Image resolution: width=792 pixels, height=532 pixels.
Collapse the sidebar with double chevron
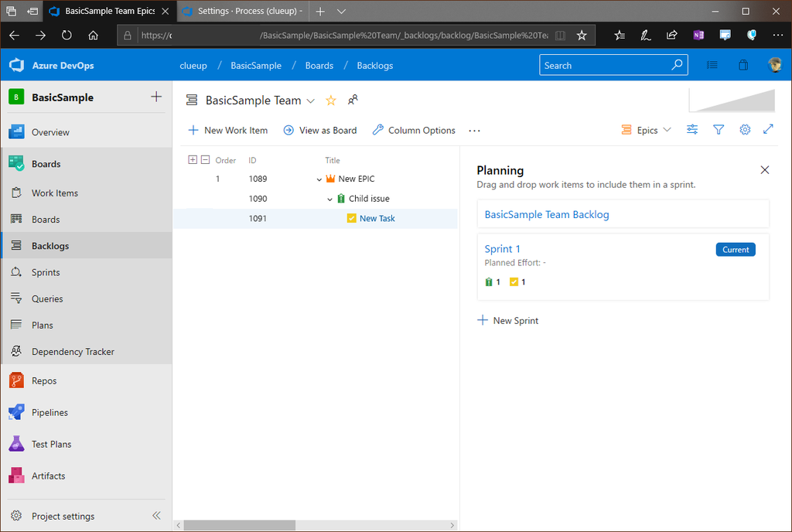pyautogui.click(x=156, y=515)
